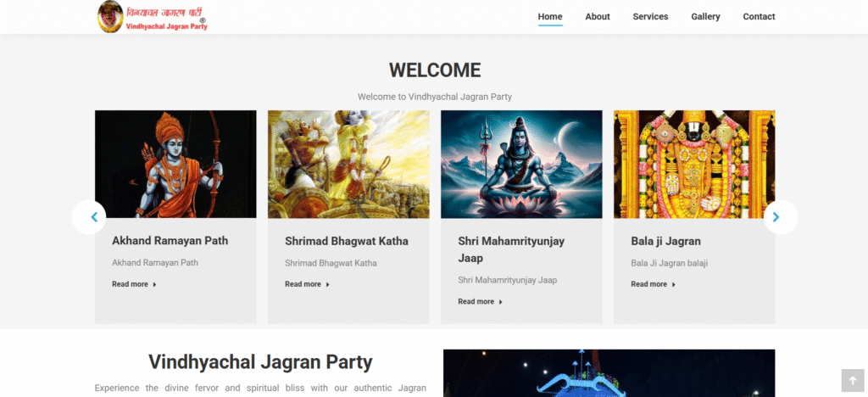Open the Home menu item
The height and width of the screenshot is (397, 868).
(x=550, y=17)
